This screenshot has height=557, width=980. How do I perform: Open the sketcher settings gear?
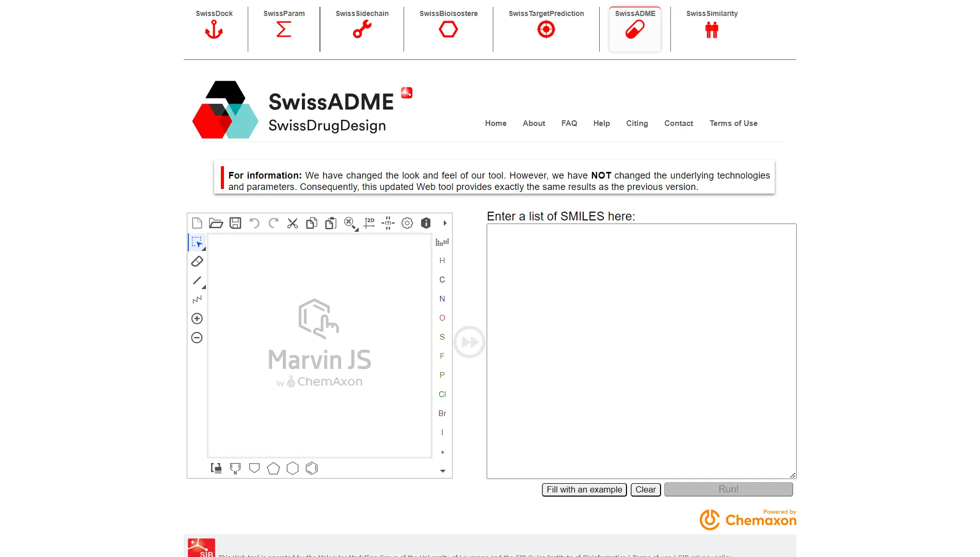[x=407, y=223]
